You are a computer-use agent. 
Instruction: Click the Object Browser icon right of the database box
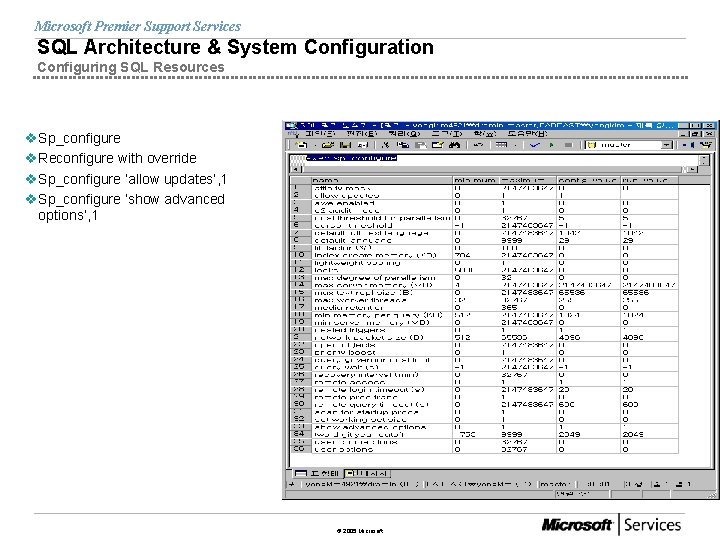pos(688,145)
